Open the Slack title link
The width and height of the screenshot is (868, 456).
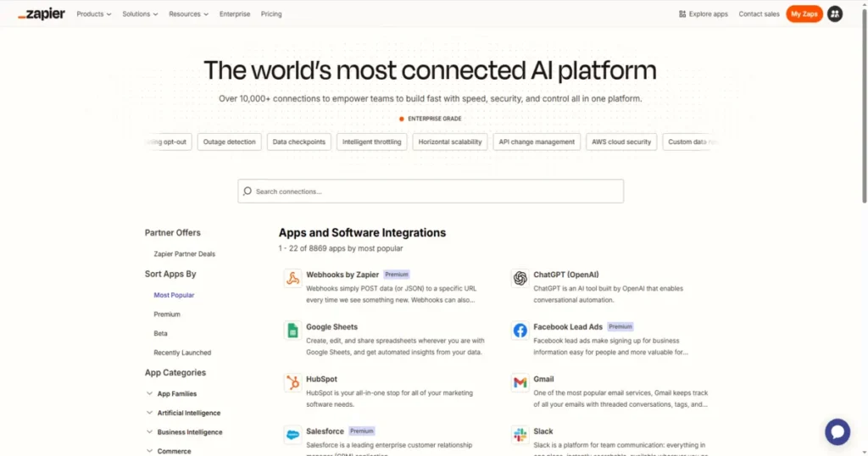coord(543,431)
